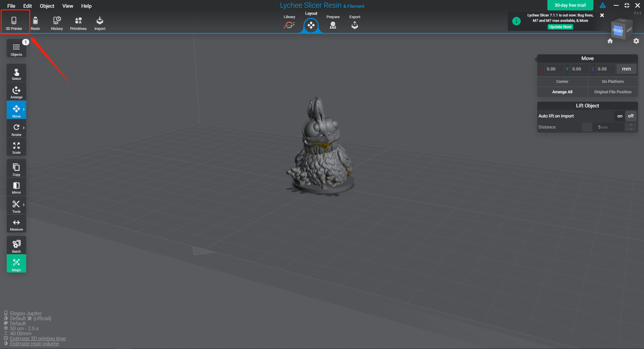Switch to the Prepare tab
This screenshot has height=349, width=644.
coord(333,23)
